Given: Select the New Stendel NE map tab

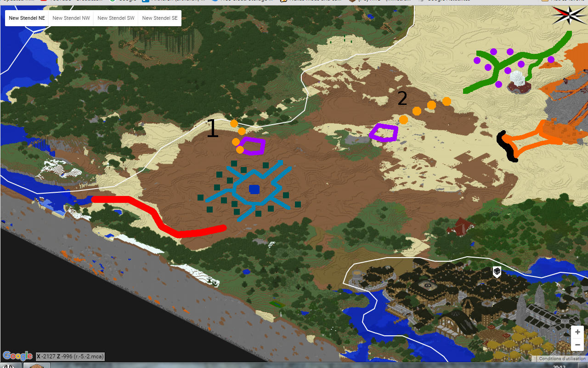Looking at the screenshot, I should click(27, 18).
